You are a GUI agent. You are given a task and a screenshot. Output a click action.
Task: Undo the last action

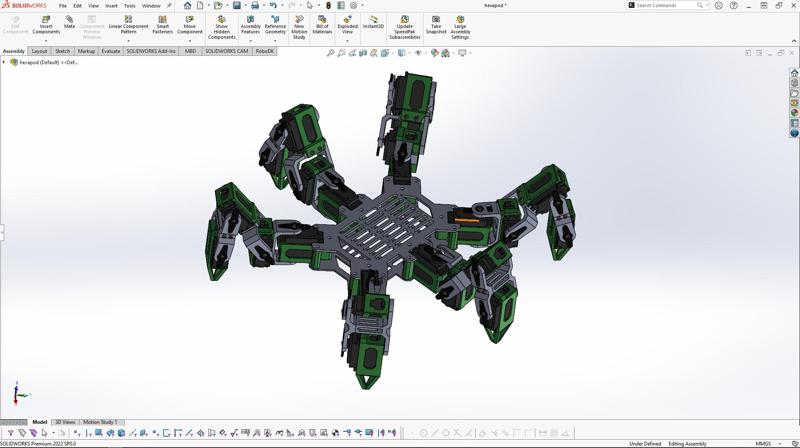[x=273, y=6]
